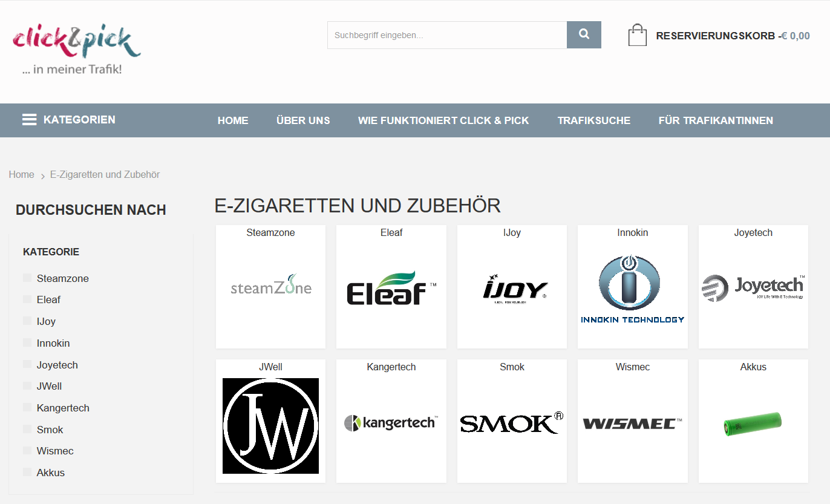The height and width of the screenshot is (504, 830).
Task: Open the Trafiksuche menu item
Action: click(x=594, y=120)
